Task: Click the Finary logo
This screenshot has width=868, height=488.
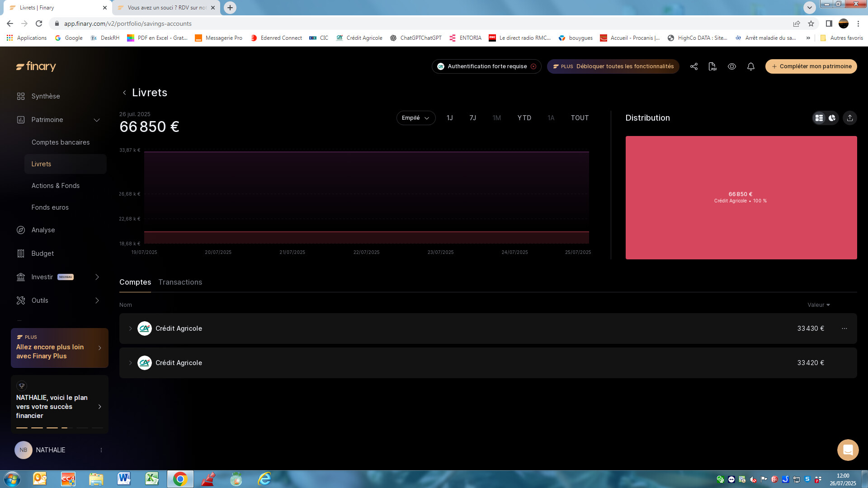Action: [x=36, y=66]
